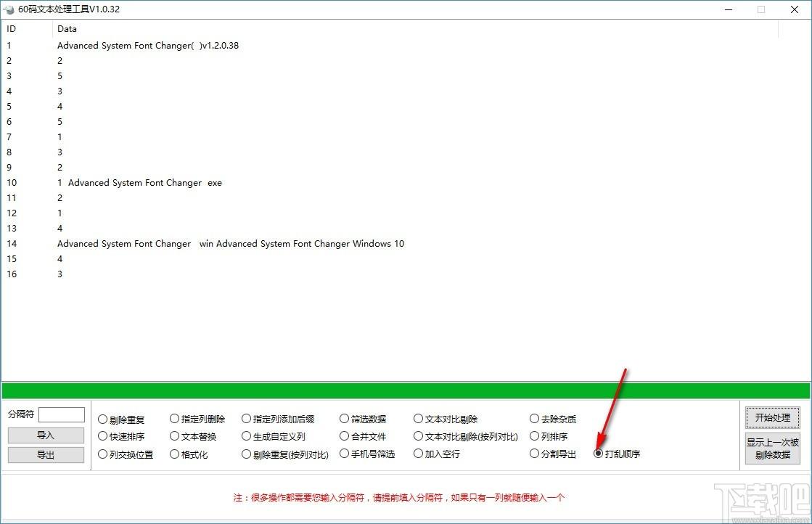Click the 导出 button
This screenshot has width=812, height=524.
46,455
